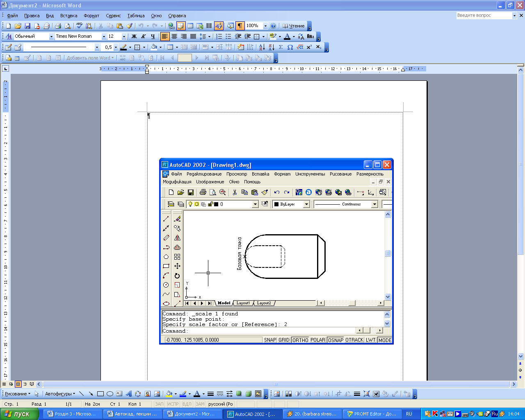Print the document
Screen dimensions: 525x420
point(58,26)
